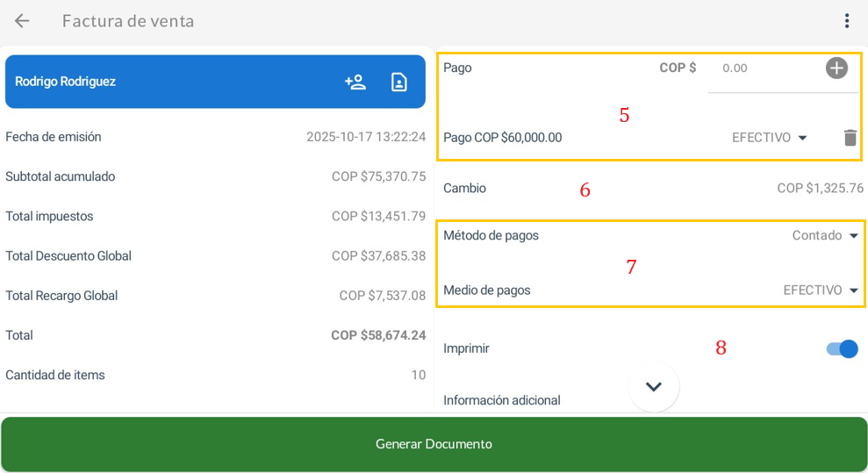Select the Total Descuento Global amount

378,256
